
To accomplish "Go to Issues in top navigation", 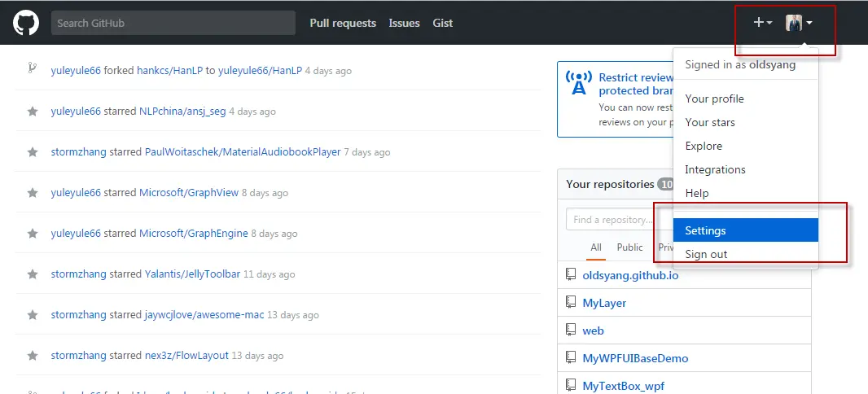I will (x=404, y=24).
